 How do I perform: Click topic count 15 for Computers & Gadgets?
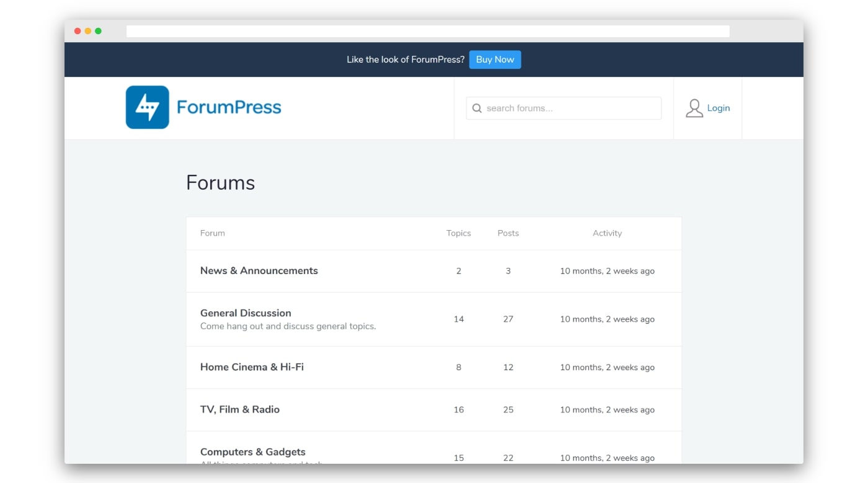tap(459, 458)
